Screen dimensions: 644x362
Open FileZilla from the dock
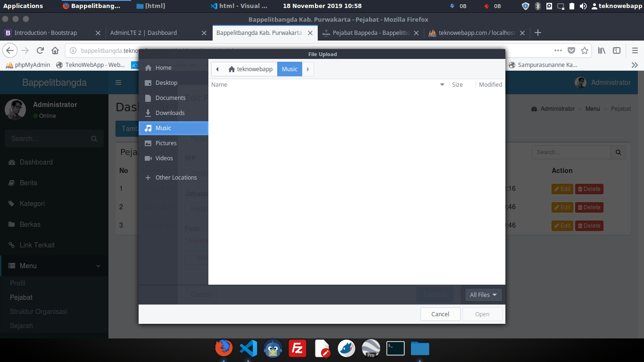tap(297, 348)
